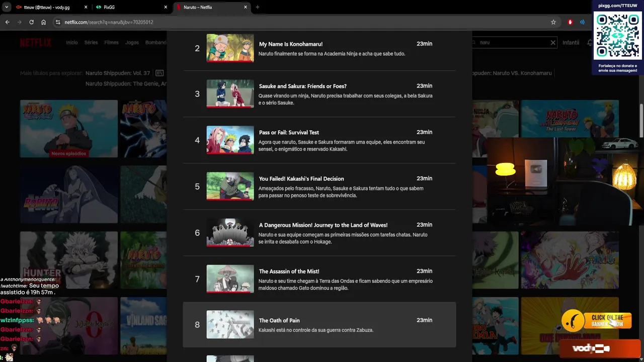
Task: Click the title My Name Is Konohamaru!
Action: [x=291, y=44]
